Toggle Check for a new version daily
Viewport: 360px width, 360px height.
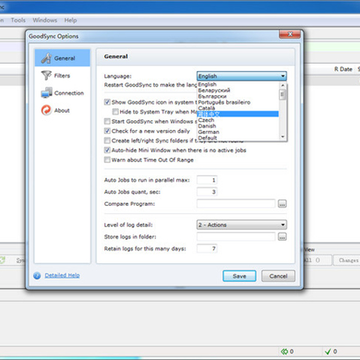[107, 131]
